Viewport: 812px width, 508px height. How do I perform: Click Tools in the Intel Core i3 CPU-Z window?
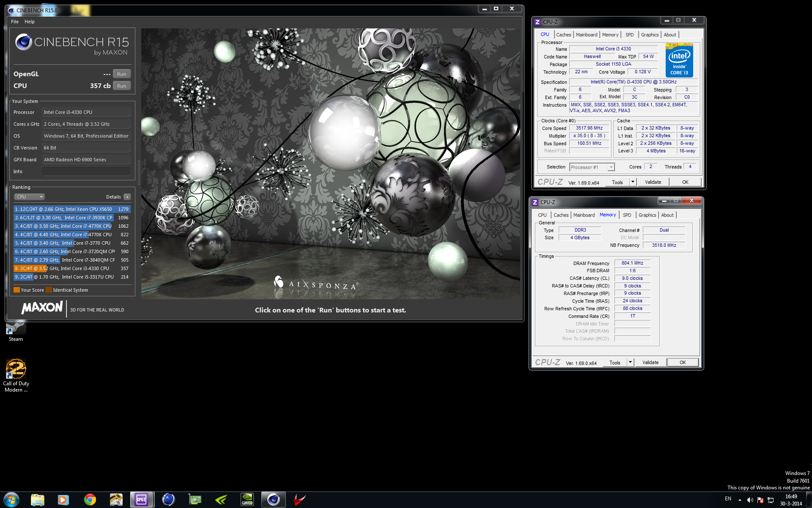[x=617, y=182]
